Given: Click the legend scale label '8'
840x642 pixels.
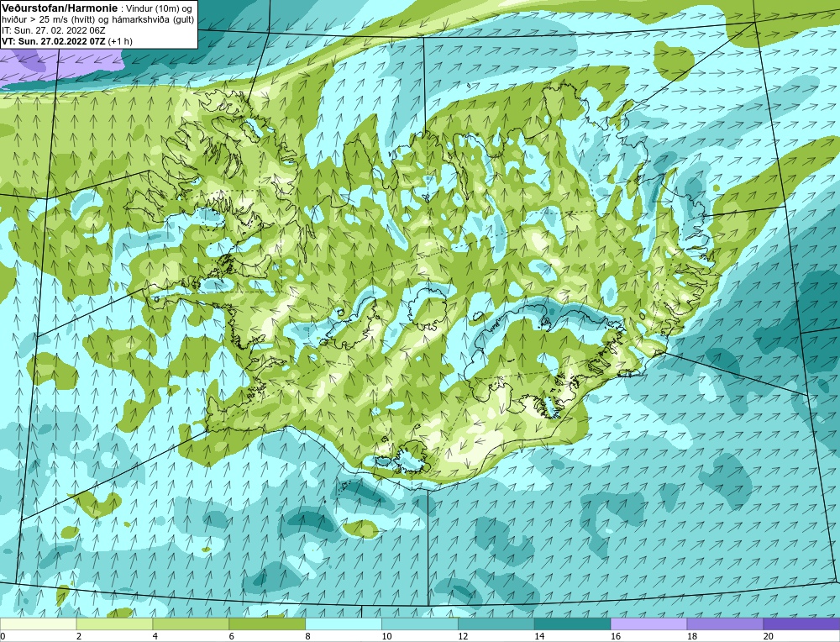Looking at the screenshot, I should (308, 636).
